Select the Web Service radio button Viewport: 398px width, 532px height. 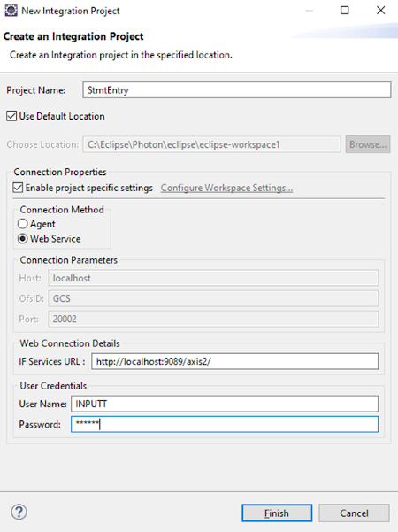click(x=23, y=239)
